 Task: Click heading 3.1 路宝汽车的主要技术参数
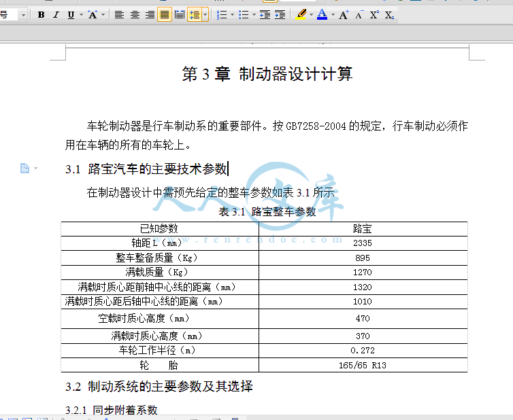(x=146, y=169)
